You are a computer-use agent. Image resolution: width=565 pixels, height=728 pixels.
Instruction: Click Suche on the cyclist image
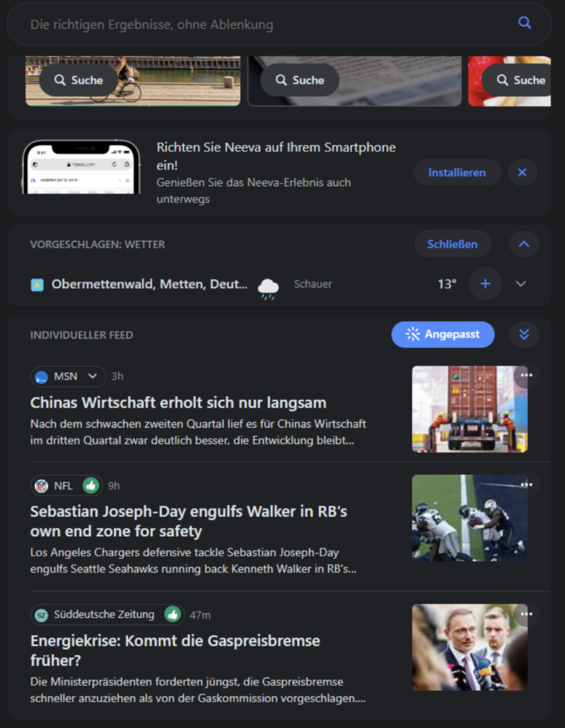[x=78, y=80]
